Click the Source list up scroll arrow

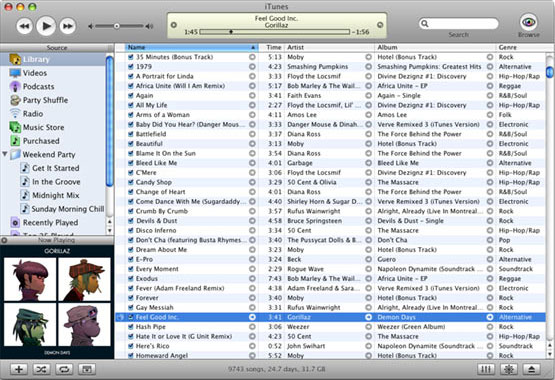(109, 221)
